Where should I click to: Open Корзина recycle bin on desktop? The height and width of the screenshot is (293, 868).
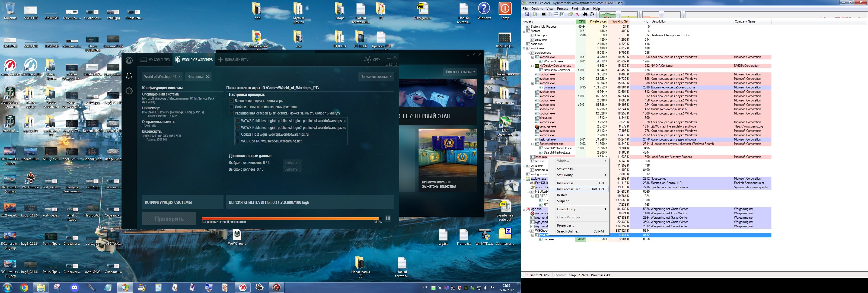[x=11, y=11]
